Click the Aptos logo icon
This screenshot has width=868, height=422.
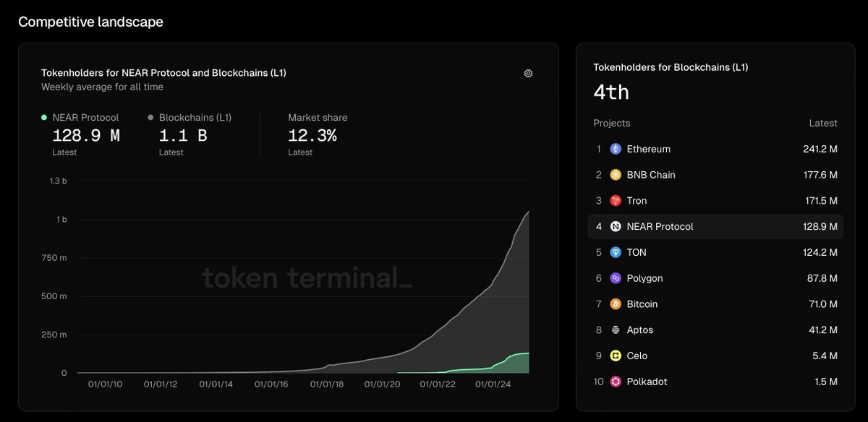click(x=616, y=330)
